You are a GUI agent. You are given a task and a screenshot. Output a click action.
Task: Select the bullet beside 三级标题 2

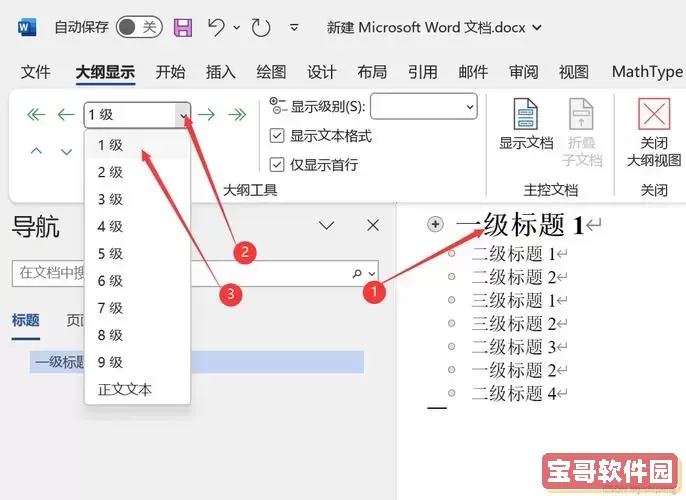tap(452, 323)
